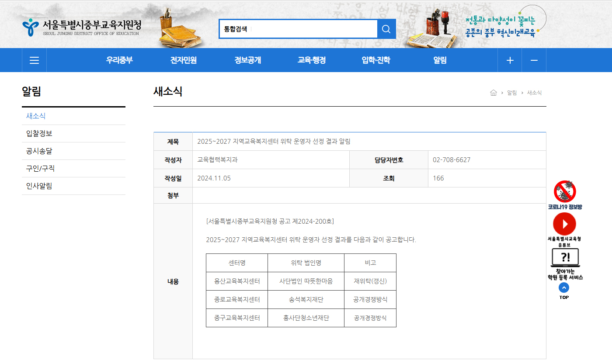Click the 위탁 법인명 column header

(306, 263)
